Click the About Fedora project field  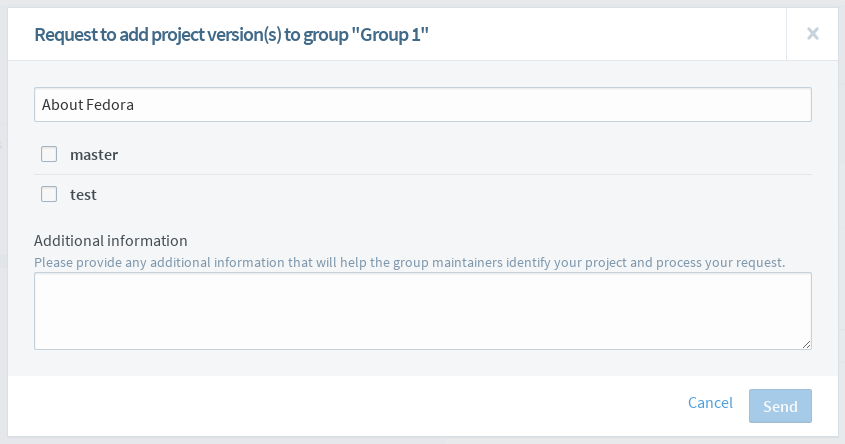pos(422,105)
